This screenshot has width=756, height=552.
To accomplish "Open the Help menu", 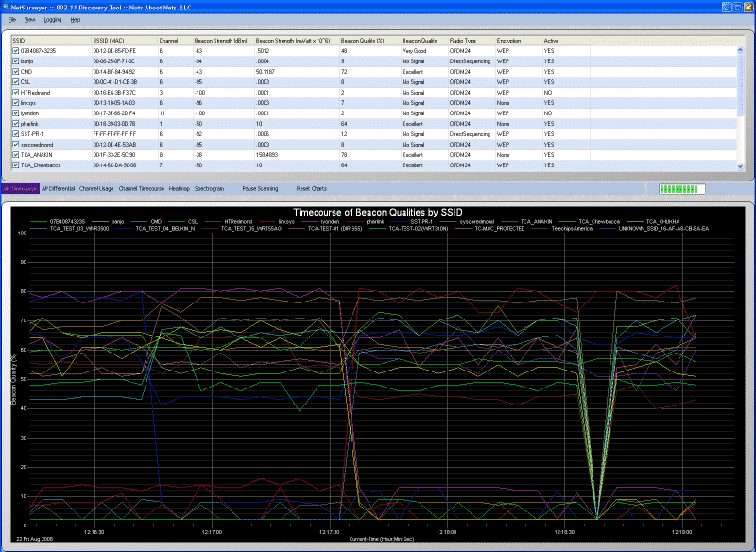I will point(76,19).
